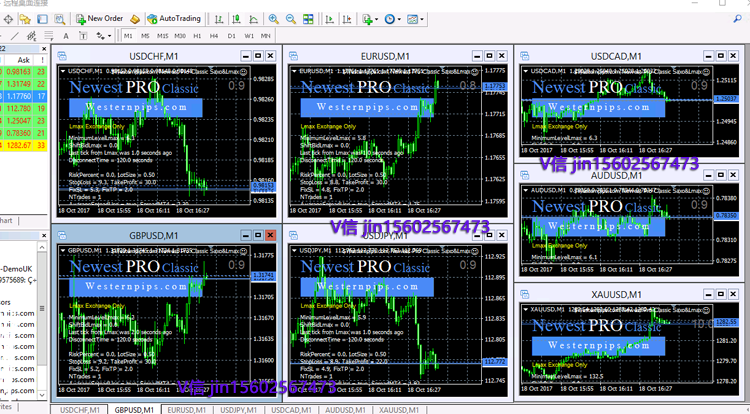Open MetaEditor via yellow book icon
This screenshot has height=414, width=750.
pyautogui.click(x=135, y=19)
